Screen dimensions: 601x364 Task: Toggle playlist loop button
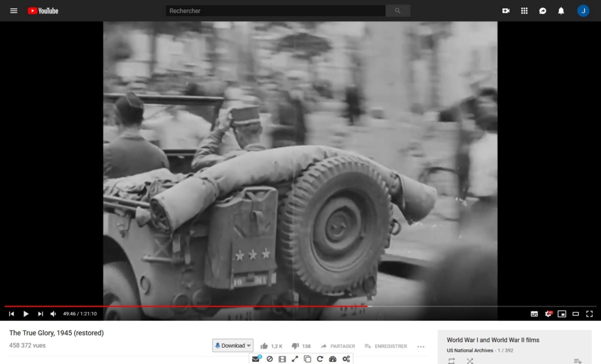451,360
